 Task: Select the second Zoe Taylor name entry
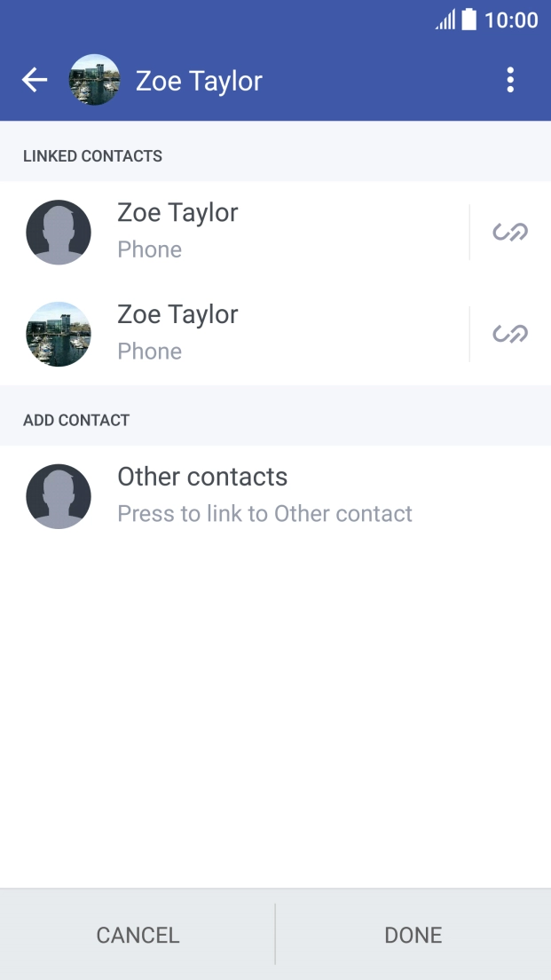click(x=177, y=315)
